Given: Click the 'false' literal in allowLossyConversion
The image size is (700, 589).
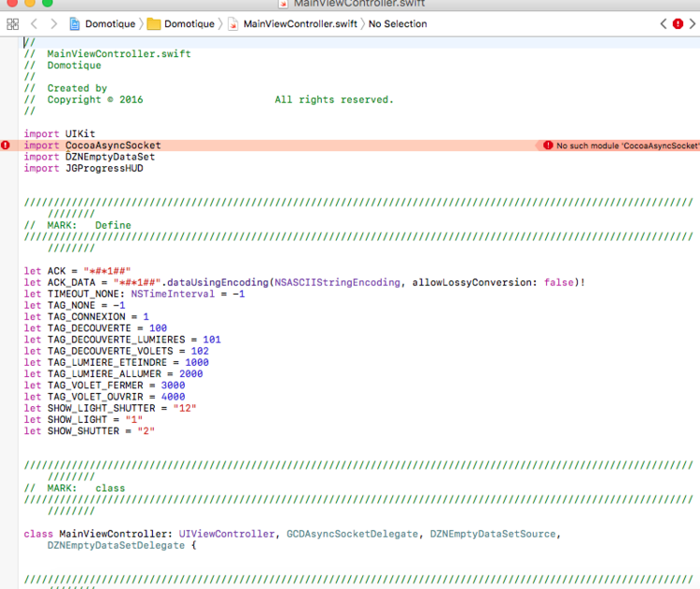Looking at the screenshot, I should click(x=558, y=282).
